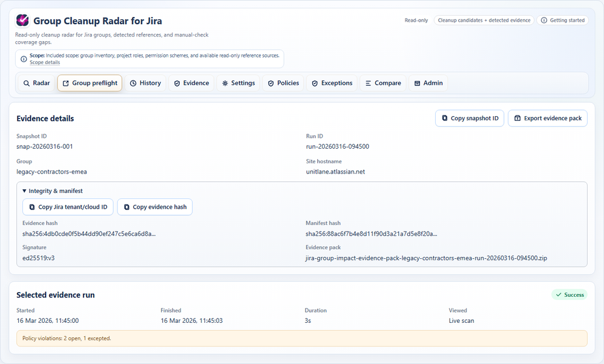Click the signature value ed25519:v3
This screenshot has width=604, height=364.
point(39,258)
